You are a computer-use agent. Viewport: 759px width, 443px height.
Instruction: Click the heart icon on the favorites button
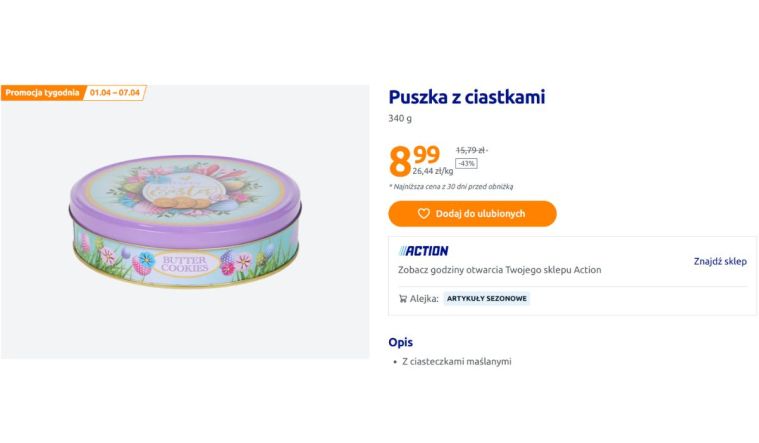(x=424, y=214)
